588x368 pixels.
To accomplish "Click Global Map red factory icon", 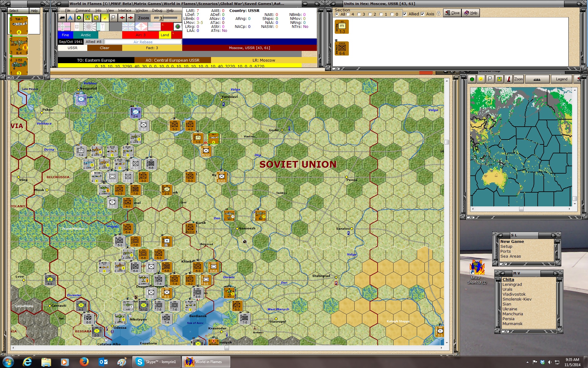I will (509, 79).
